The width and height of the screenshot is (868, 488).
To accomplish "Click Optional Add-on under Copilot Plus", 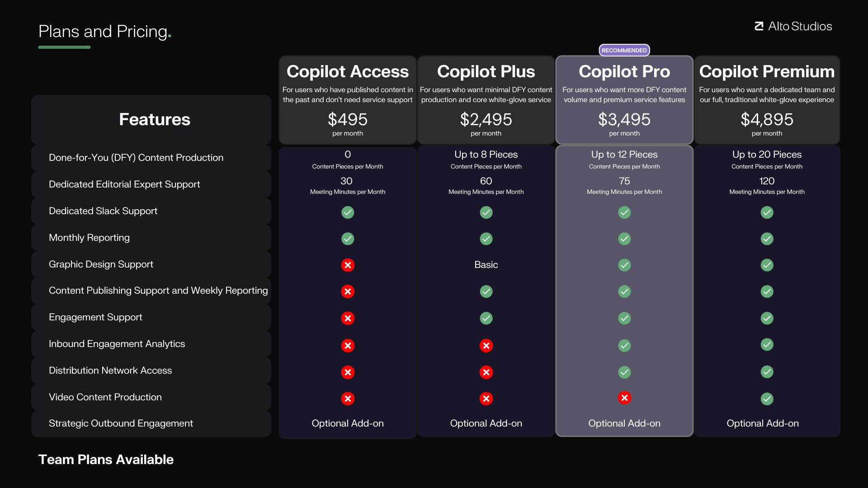I will [486, 423].
